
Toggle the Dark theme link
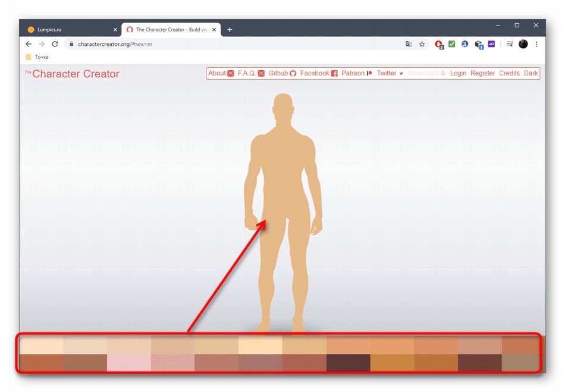(531, 73)
